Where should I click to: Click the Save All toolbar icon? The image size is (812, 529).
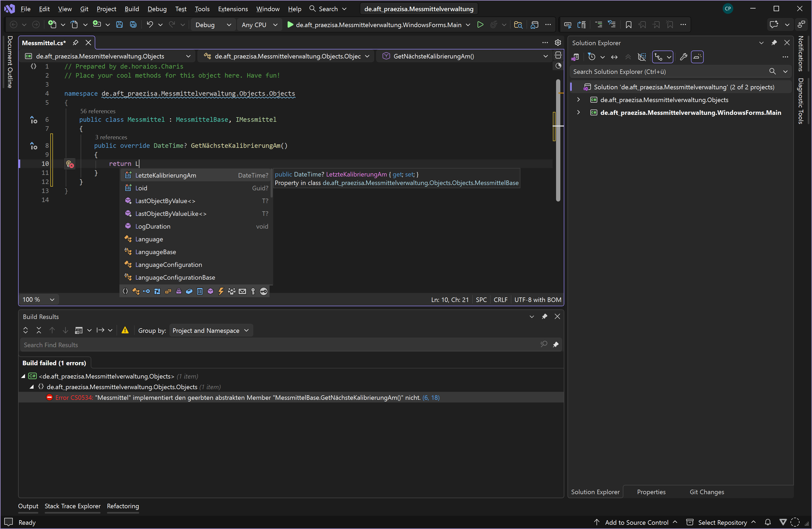coord(133,24)
